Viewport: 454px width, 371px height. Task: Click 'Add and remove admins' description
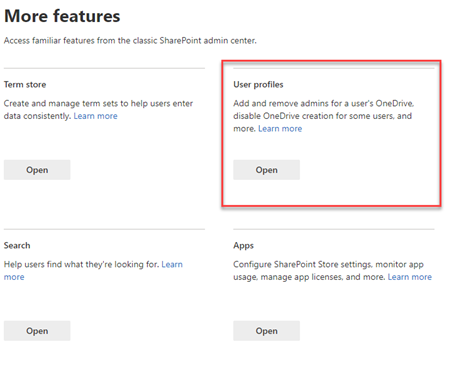coord(323,116)
